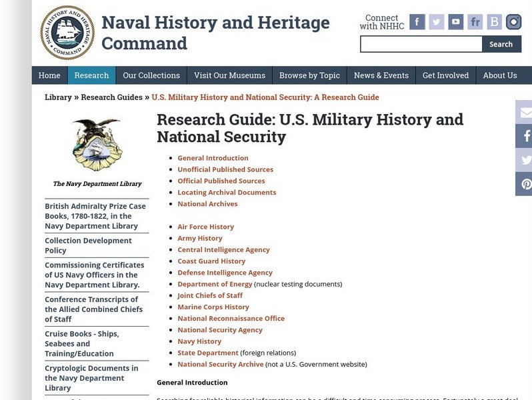
Task: Click 'The Navy Department Library' caption
Action: 97,184
